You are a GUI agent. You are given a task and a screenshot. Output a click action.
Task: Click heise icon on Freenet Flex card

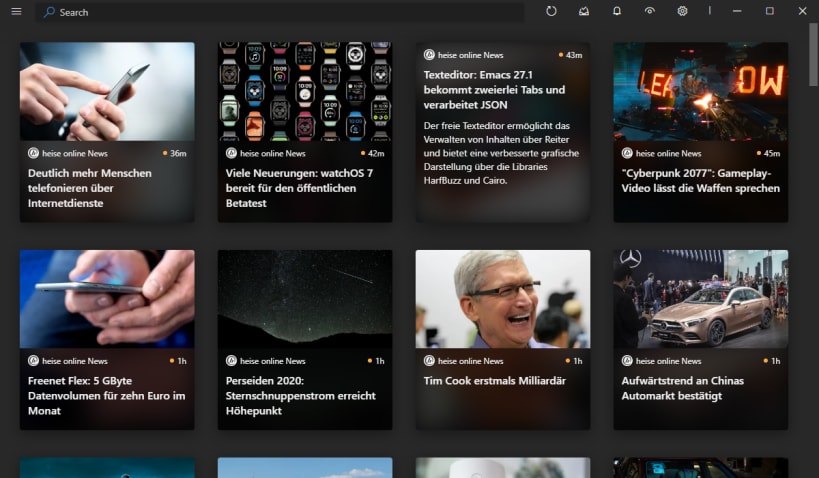pos(33,360)
